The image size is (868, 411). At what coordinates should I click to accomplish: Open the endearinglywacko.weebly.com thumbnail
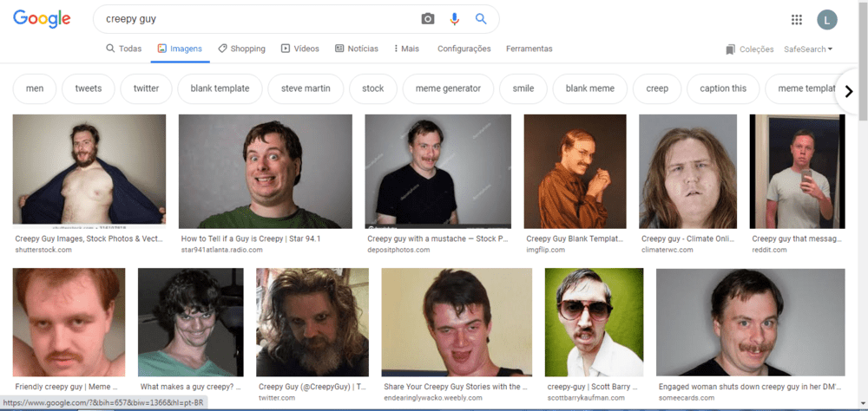pos(457,322)
